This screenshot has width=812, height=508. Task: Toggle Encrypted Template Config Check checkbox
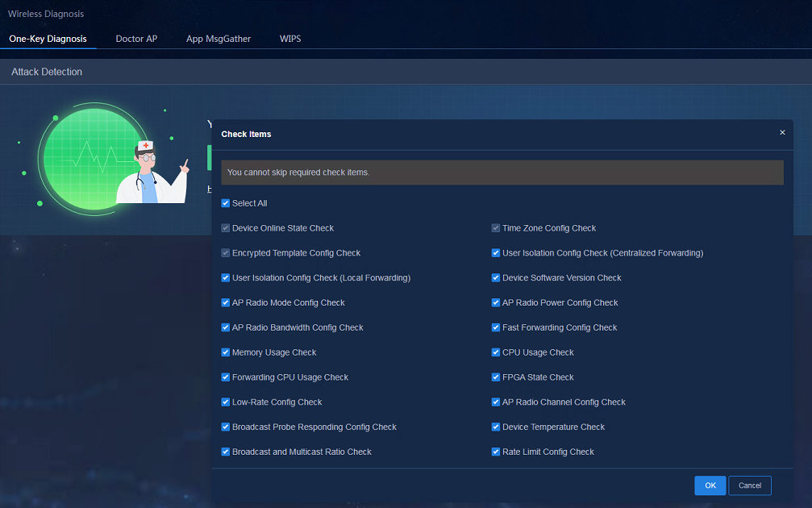point(225,252)
